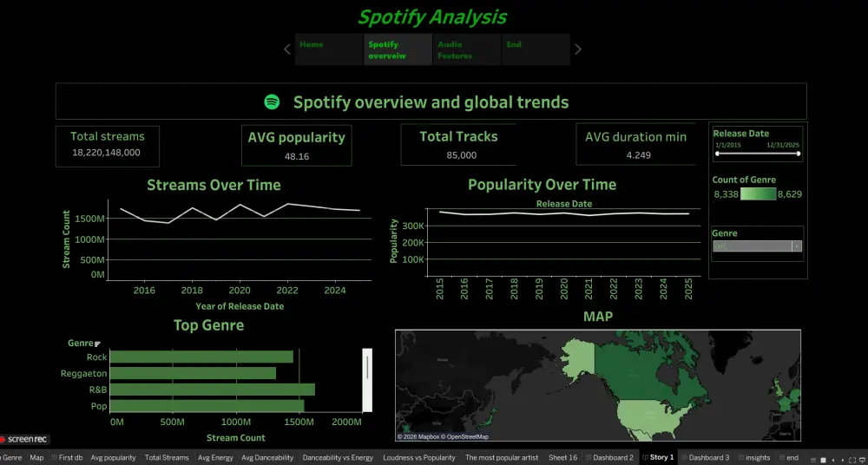Open the End story point
Image resolution: width=868 pixels, height=465 pixels.
(536, 49)
